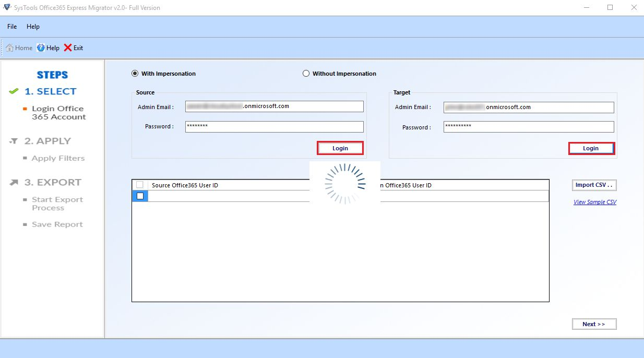Click the SysTools app logo in title bar

click(7, 7)
